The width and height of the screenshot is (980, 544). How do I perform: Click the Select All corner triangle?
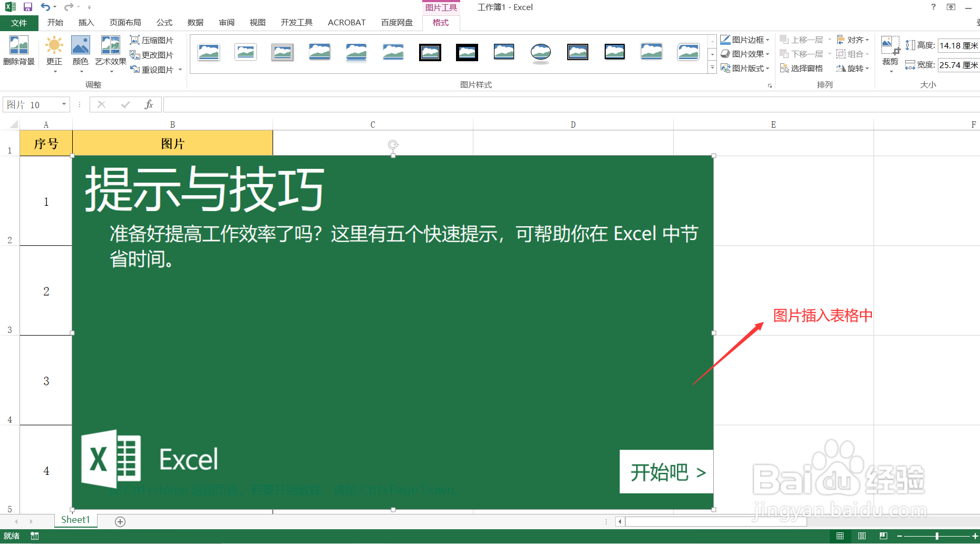pyautogui.click(x=13, y=125)
